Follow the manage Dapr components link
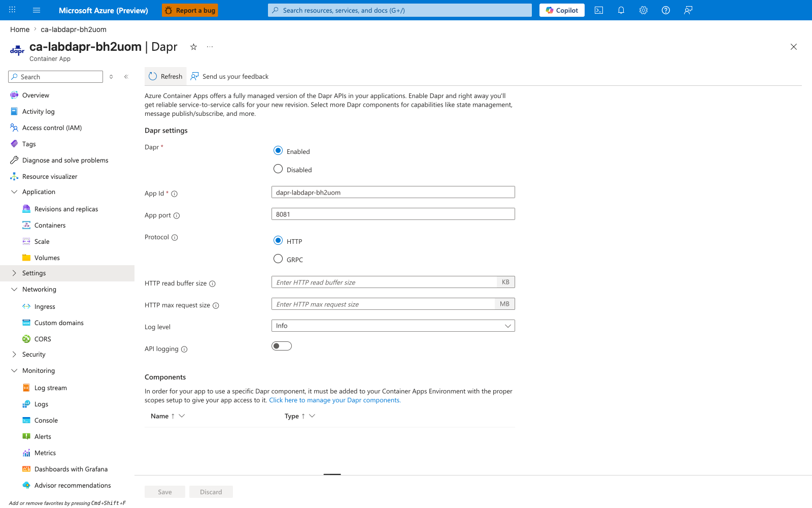Screen dimensions: 812x508 coord(335,400)
